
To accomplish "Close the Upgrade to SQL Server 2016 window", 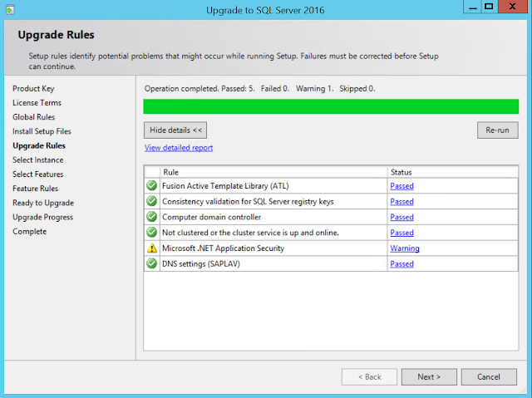I will point(513,7).
